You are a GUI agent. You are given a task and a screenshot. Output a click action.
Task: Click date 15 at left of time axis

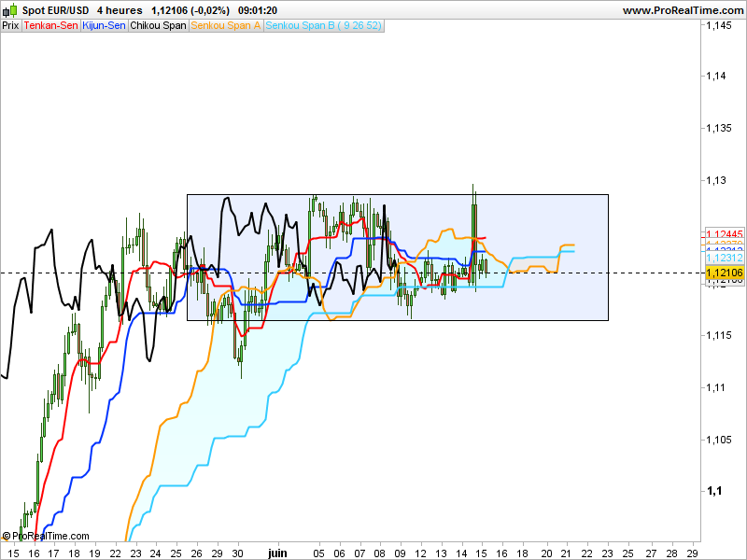click(13, 553)
